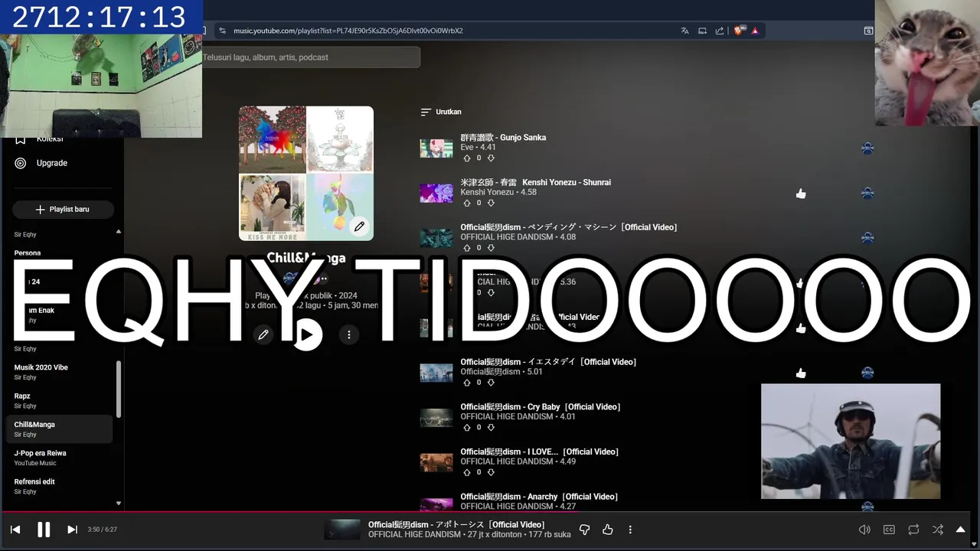980x551 pixels.
Task: Toggle shuffle in player bar
Action: coord(938,530)
